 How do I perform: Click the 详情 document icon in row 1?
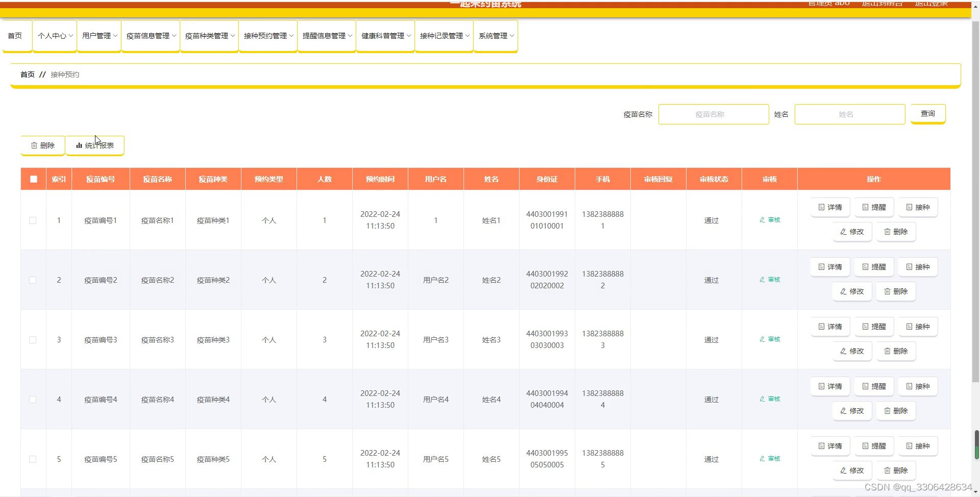(821, 207)
